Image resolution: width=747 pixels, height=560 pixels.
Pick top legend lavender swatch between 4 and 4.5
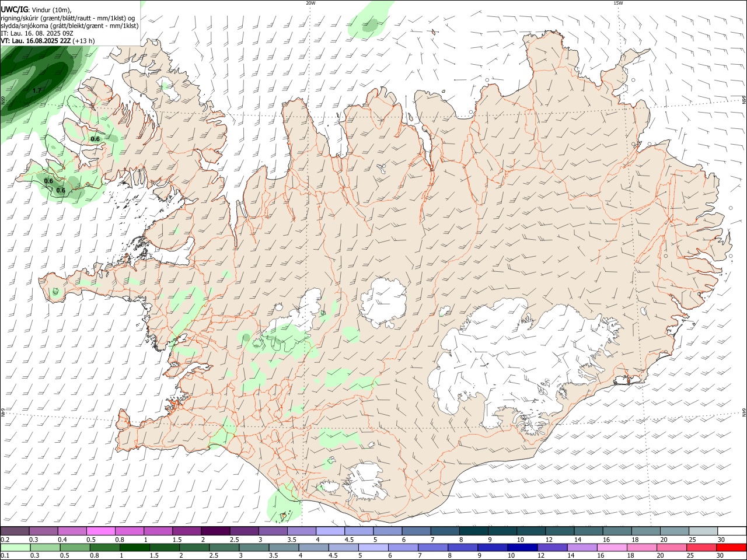[330, 531]
